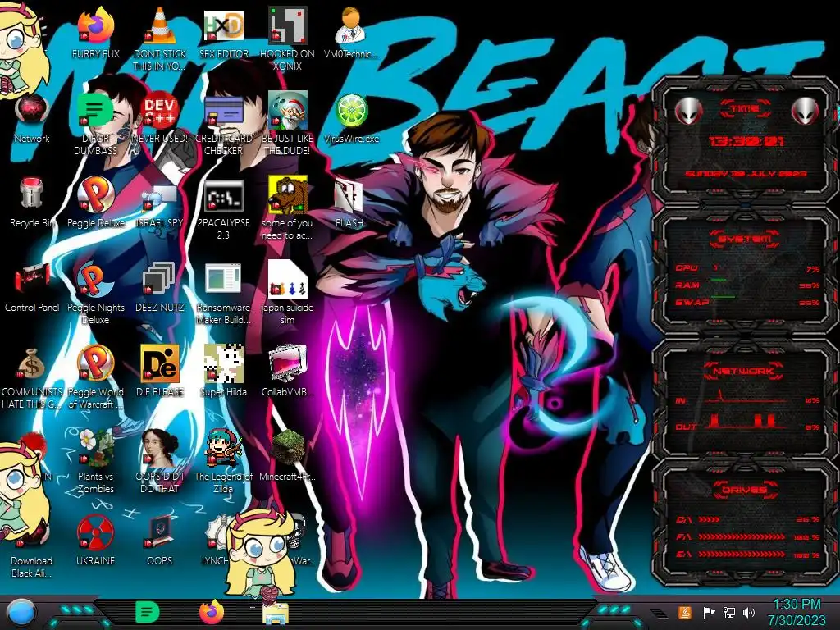Viewport: 840px width, 630px height.
Task: Launch Peggle Deluxe
Action: [96, 194]
